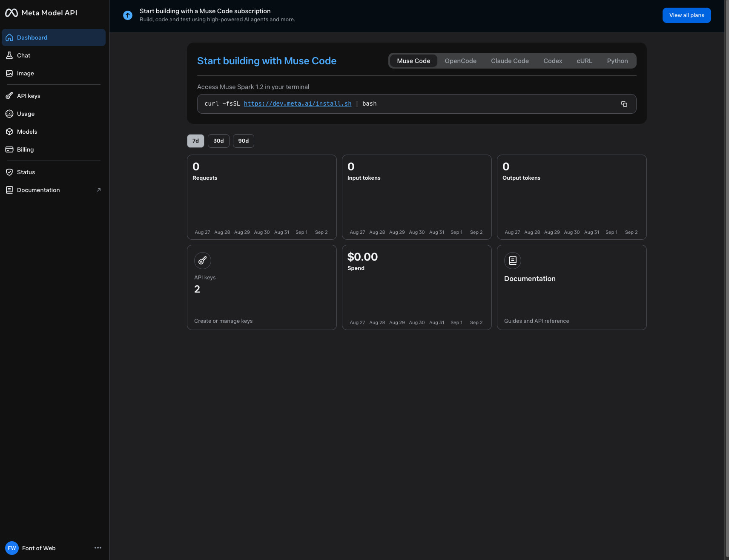Screen dimensions: 729x560
Task: Click the Status shield icon
Action: point(9,172)
